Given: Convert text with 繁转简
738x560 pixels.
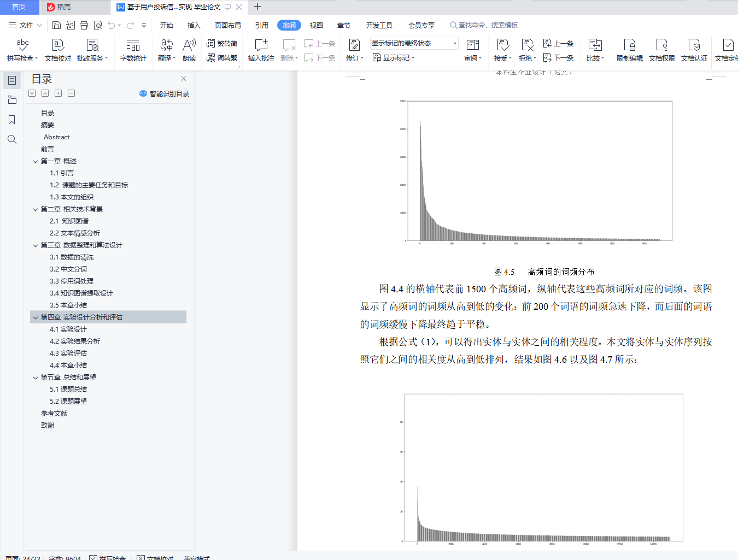Looking at the screenshot, I should coord(222,43).
